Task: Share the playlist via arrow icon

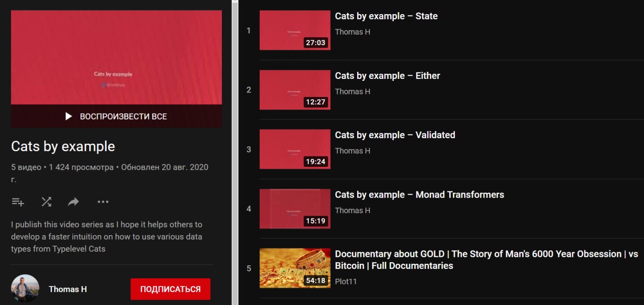Action: click(73, 202)
